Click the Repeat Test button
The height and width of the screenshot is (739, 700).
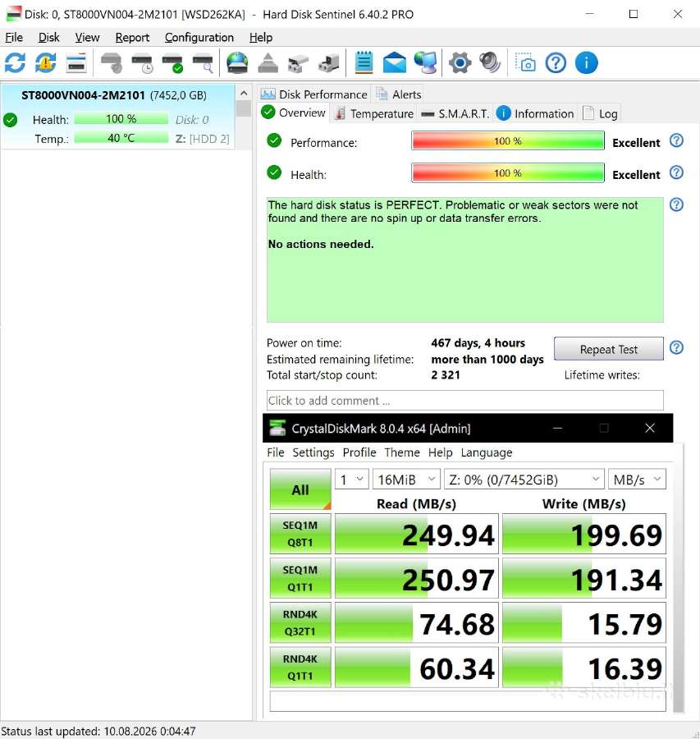tap(609, 349)
